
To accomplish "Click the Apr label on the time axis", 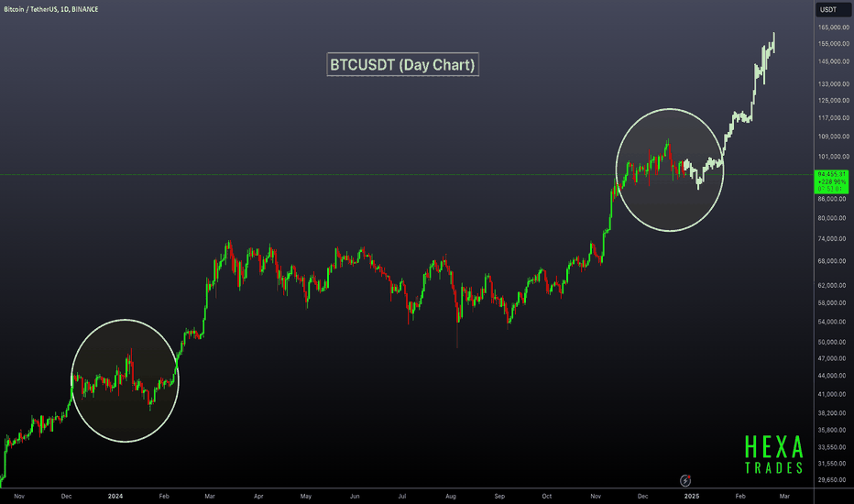I will click(258, 497).
